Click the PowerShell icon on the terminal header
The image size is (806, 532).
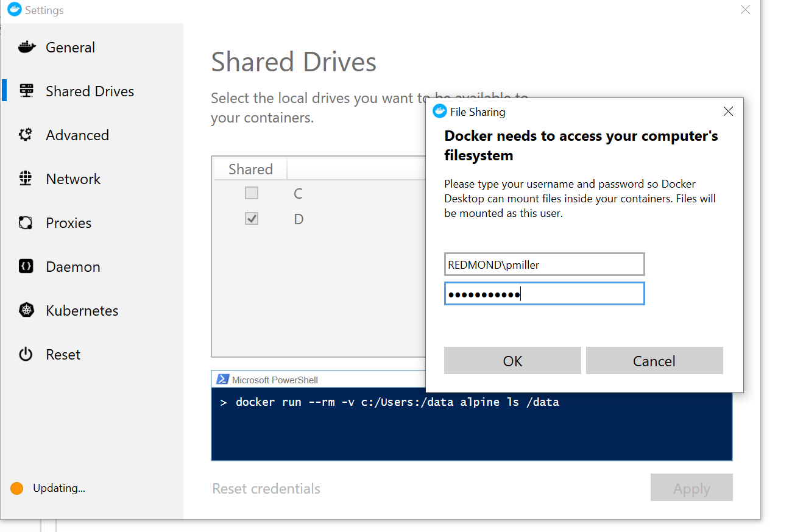(x=221, y=379)
